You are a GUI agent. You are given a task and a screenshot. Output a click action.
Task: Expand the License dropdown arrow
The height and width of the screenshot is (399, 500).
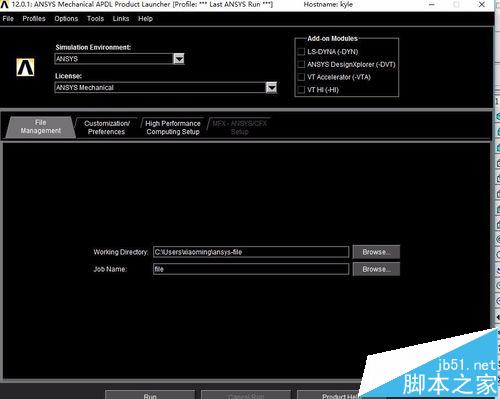pos(271,88)
